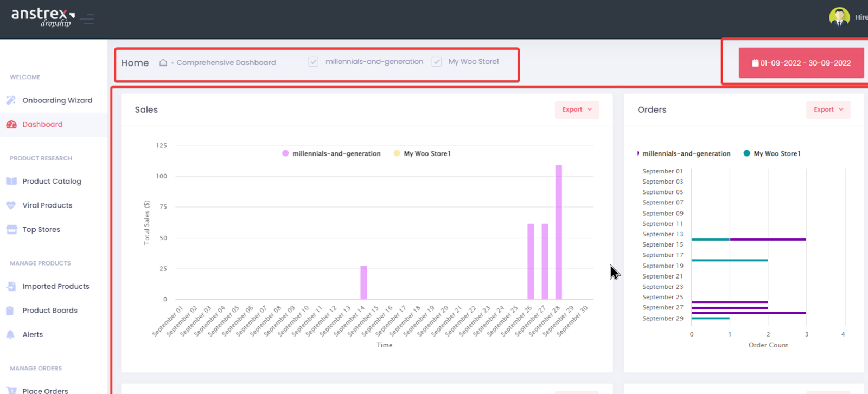Image resolution: width=868 pixels, height=394 pixels.
Task: Go to Product Catalog
Action: pyautogui.click(x=52, y=181)
